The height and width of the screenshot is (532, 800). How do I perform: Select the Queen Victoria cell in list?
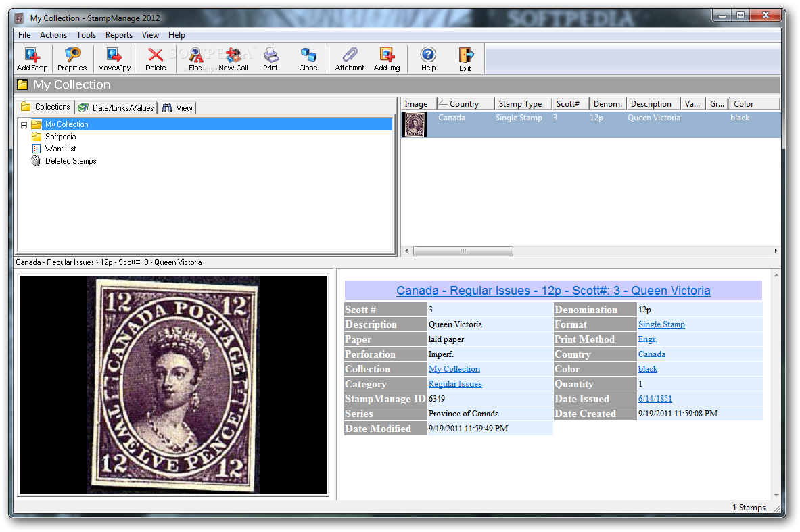coord(653,118)
